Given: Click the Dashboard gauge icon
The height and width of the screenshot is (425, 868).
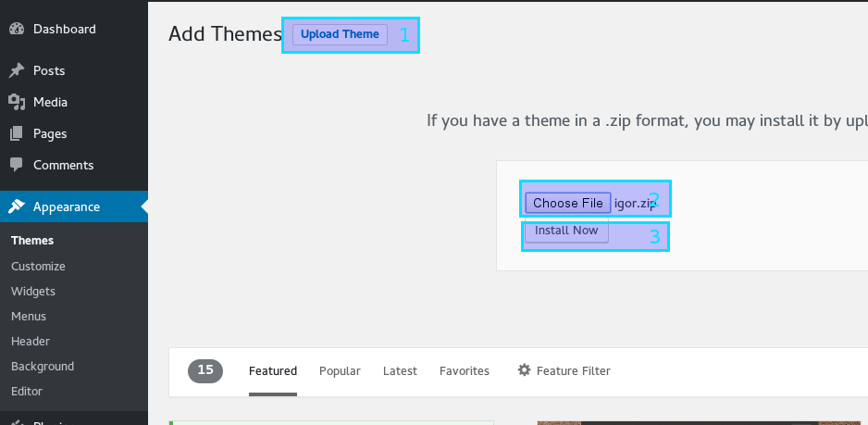Looking at the screenshot, I should click(17, 29).
